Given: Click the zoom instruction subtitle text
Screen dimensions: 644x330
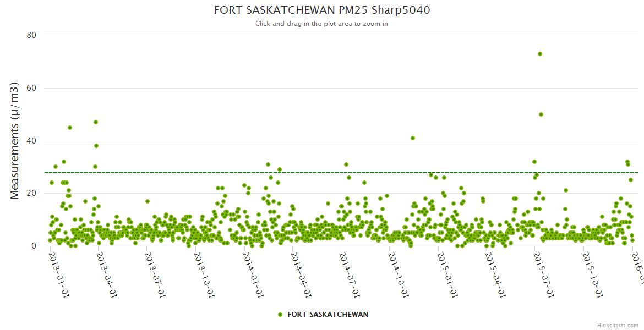Looking at the screenshot, I should tap(321, 24).
